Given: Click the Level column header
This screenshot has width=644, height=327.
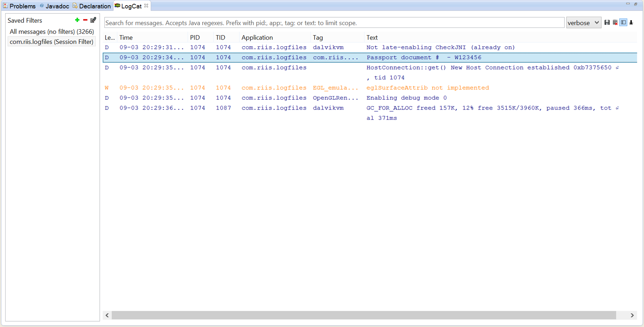Looking at the screenshot, I should 109,37.
